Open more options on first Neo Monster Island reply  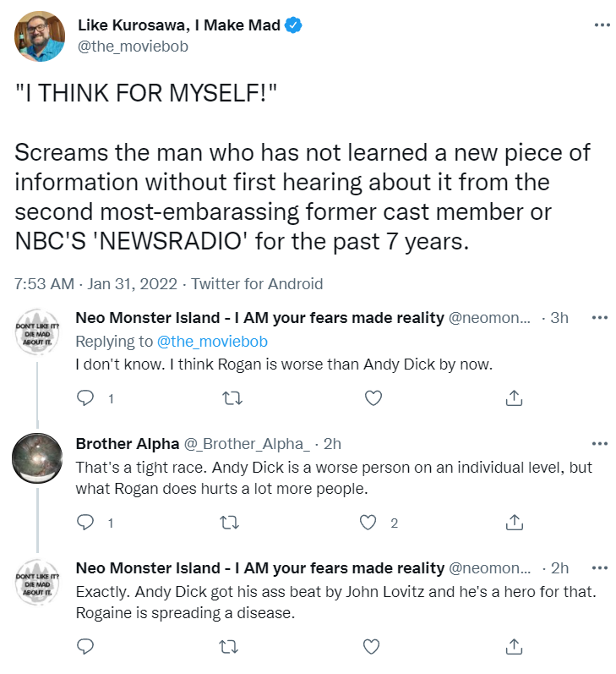click(600, 318)
